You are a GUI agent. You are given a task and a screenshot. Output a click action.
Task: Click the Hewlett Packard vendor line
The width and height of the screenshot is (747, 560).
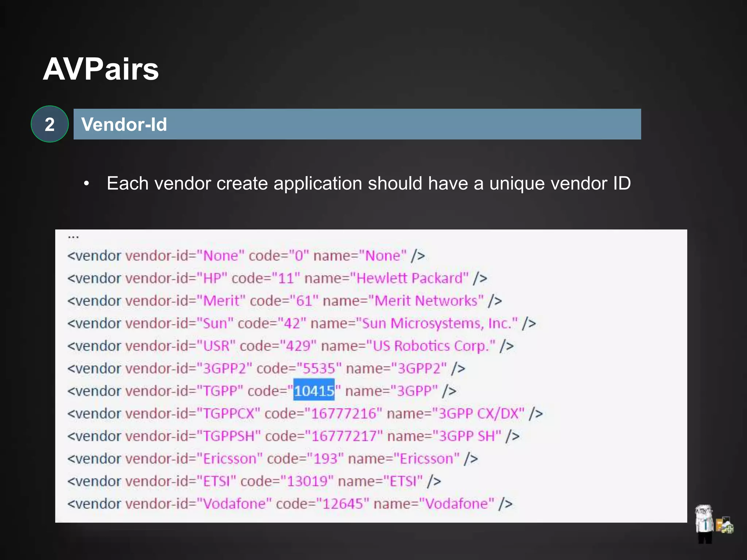pyautogui.click(x=277, y=278)
